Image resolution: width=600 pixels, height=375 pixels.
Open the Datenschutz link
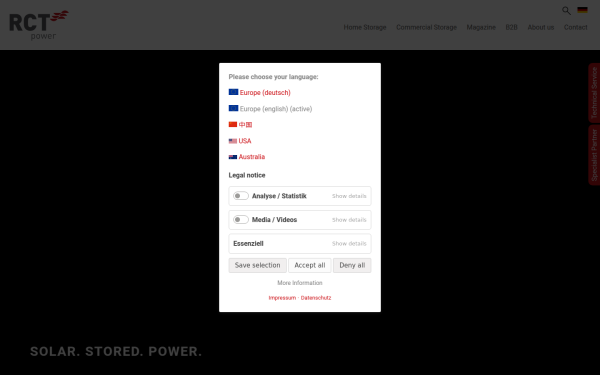[x=316, y=298]
